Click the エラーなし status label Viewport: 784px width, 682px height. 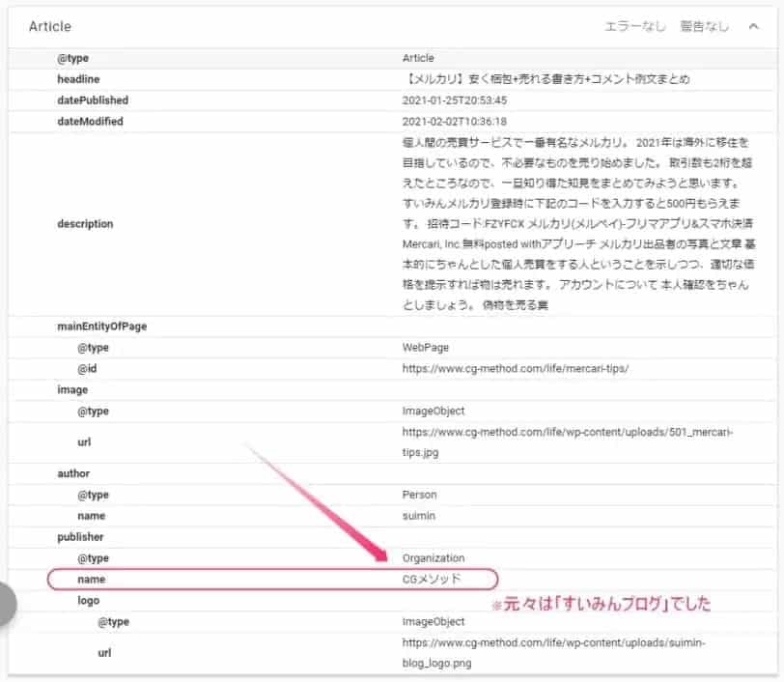[x=635, y=26]
